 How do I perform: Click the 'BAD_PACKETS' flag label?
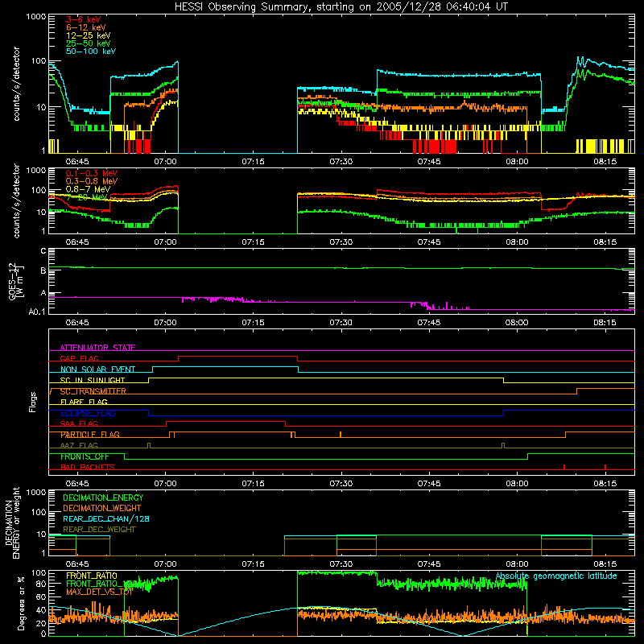tap(88, 467)
